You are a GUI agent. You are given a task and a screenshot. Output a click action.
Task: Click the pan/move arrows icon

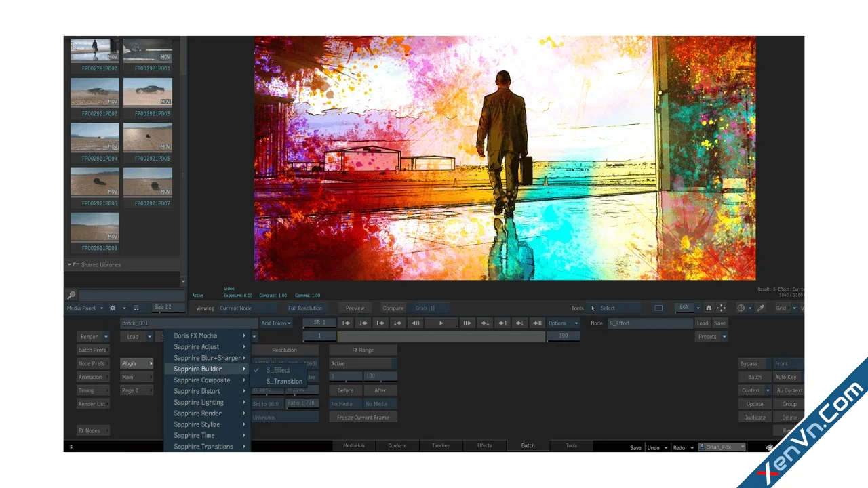[721, 308]
